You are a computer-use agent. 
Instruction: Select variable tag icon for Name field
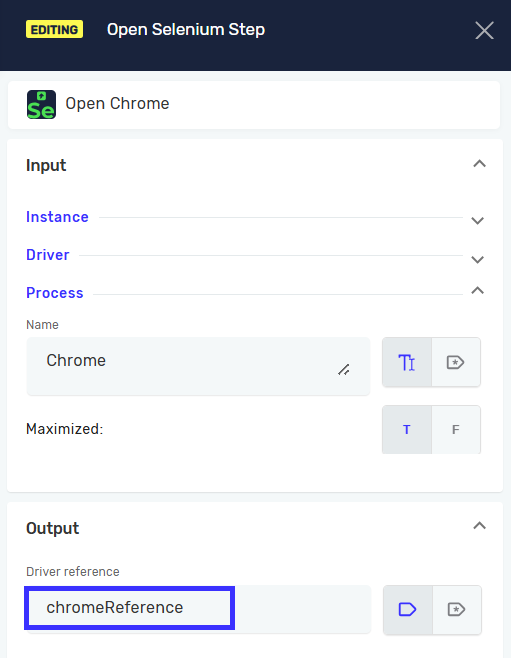456,362
